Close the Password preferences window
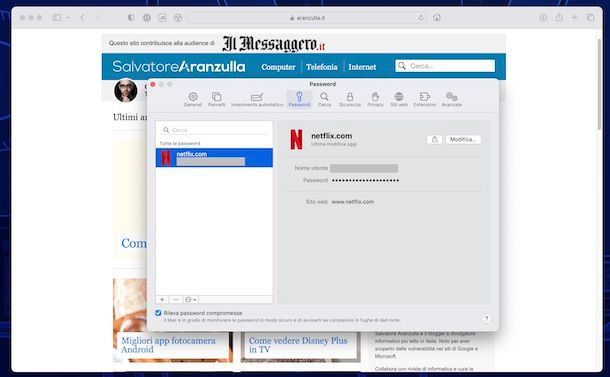Viewport: 610px width, 377px height. tap(153, 84)
